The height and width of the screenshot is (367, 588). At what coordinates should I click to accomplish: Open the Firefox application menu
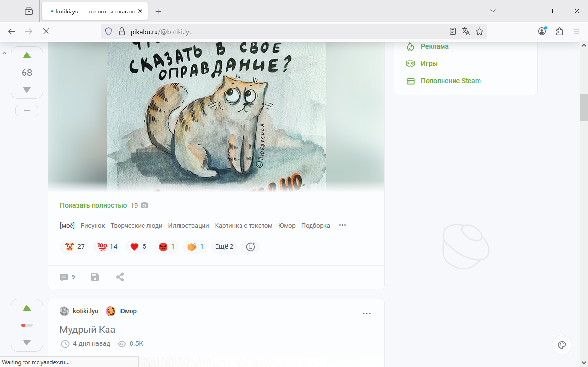[576, 31]
